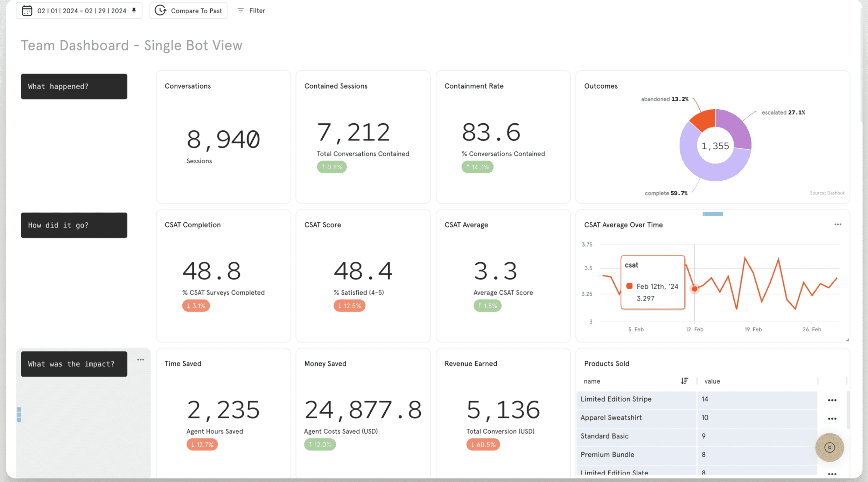Sort Products Sold by name column icon
The width and height of the screenshot is (868, 482).
click(685, 381)
